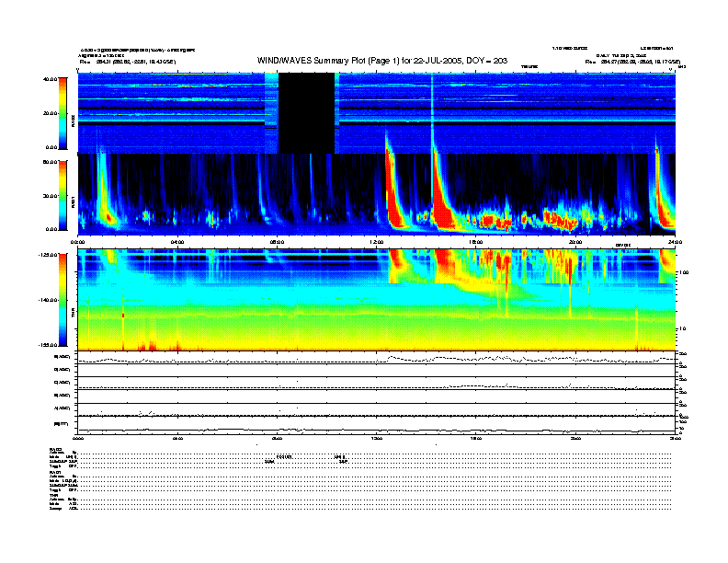This screenshot has width=728, height=563.
Task: Click the 12:00 time label below RAD1 spectrogram
Action: pyautogui.click(x=377, y=242)
